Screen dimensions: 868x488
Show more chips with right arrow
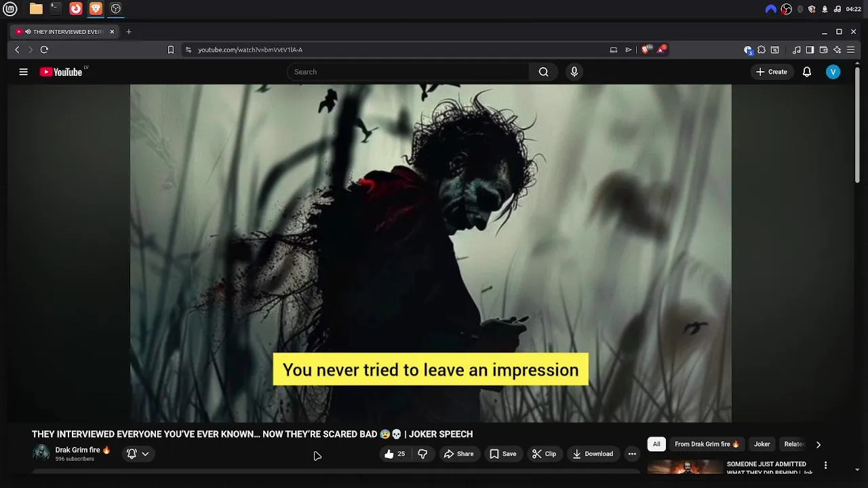818,445
